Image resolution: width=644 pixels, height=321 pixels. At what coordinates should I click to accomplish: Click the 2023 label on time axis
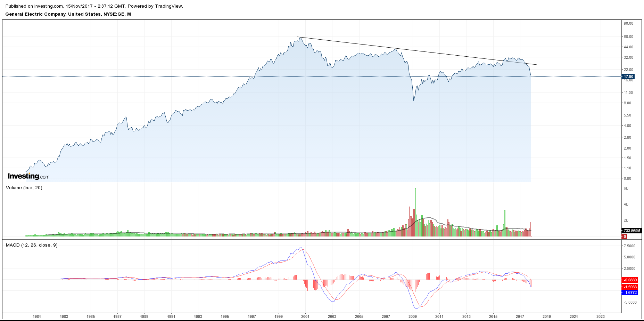[x=600, y=316]
